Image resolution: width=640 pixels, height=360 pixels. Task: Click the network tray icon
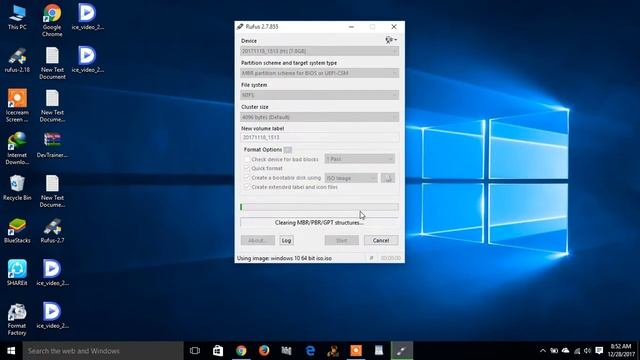coord(577,351)
